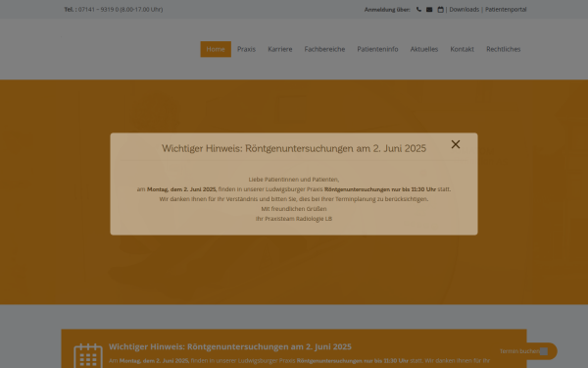Click the phone icon next to Anmeldung über
Screen dimensions: 588x368
click(418, 10)
